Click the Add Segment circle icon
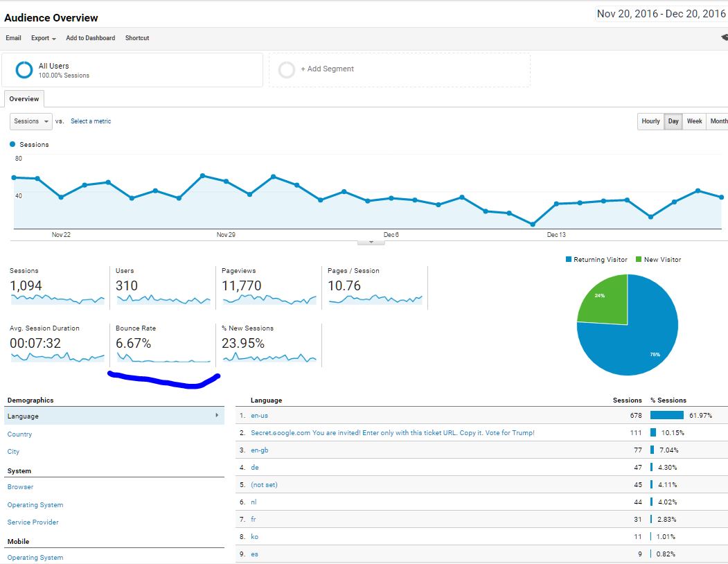Image resolution: width=728 pixels, height=564 pixels. (286, 70)
